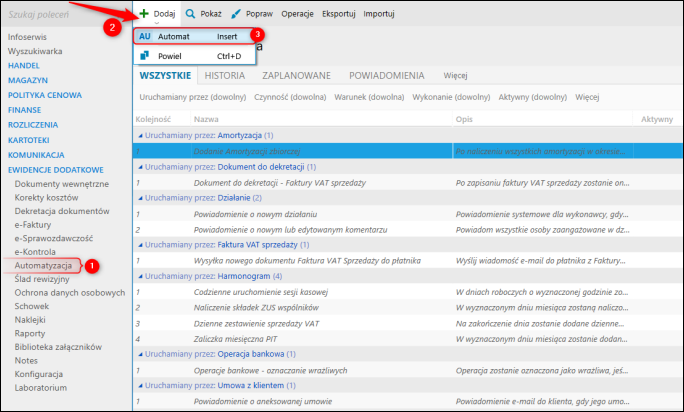Open the Aktywny filter dropdown
This screenshot has width=684, height=412.
pos(533,97)
